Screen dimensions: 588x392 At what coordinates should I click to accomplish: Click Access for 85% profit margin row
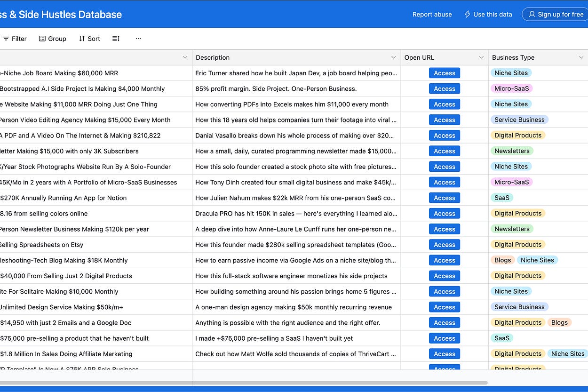pos(445,88)
